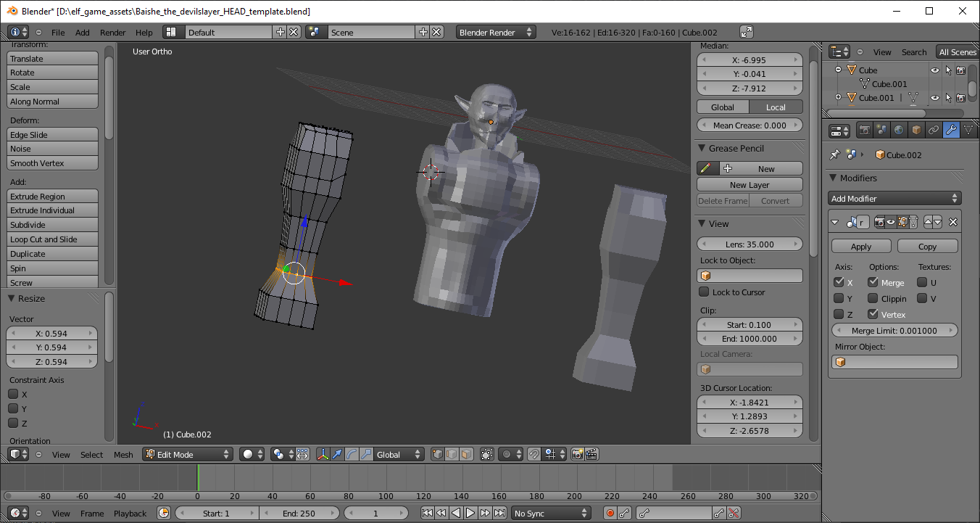Open the Constraints chain-link properties tab
The height and width of the screenshot is (523, 980).
click(x=934, y=131)
